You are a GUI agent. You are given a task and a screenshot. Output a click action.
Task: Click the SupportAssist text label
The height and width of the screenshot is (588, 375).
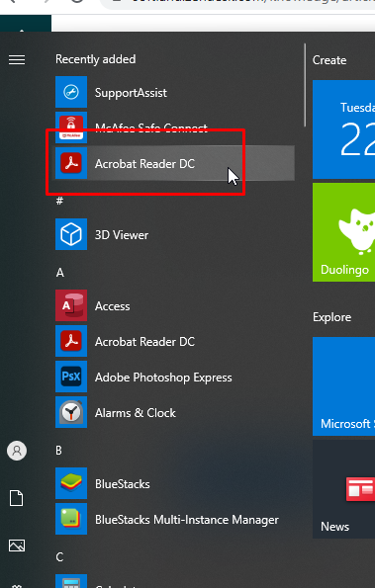pos(131,93)
